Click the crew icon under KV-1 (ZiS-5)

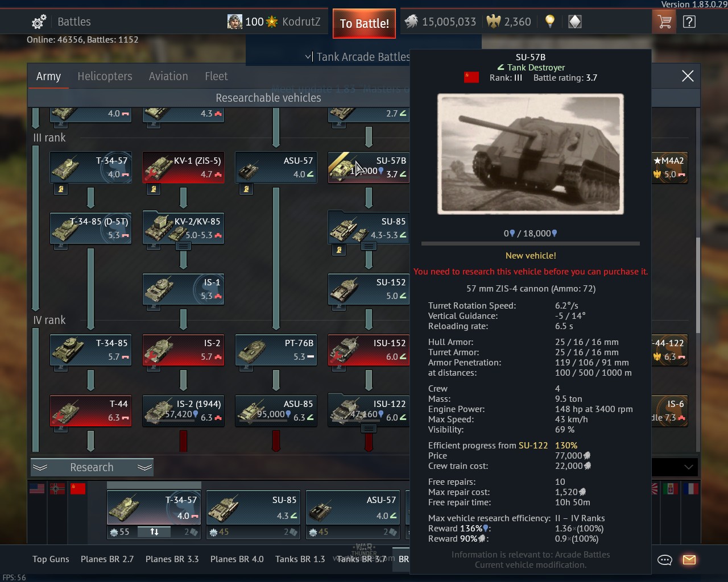click(x=154, y=189)
